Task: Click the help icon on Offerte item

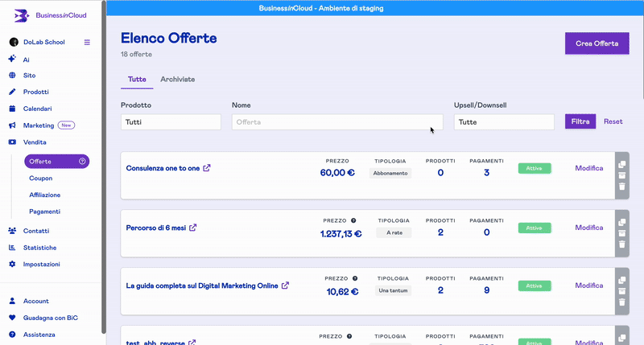Action: tap(82, 162)
